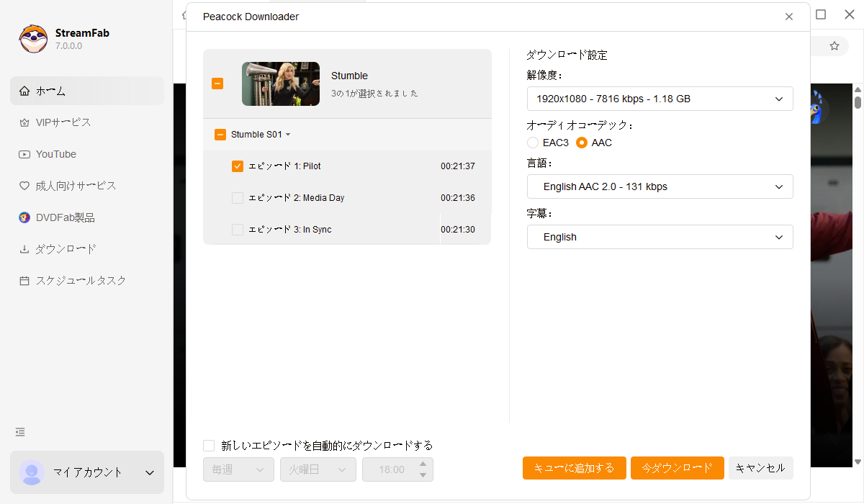The image size is (864, 504).
Task: Click the Stumble show thumbnail
Action: [281, 84]
